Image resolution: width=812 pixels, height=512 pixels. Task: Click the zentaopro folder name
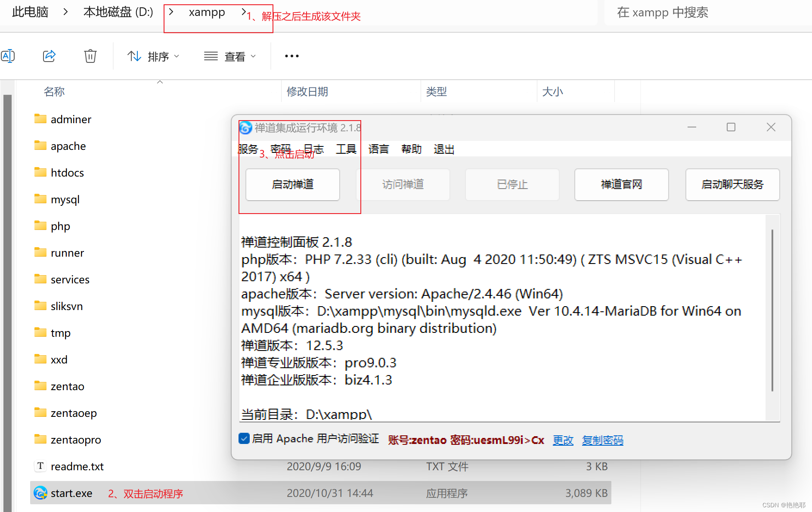click(76, 440)
